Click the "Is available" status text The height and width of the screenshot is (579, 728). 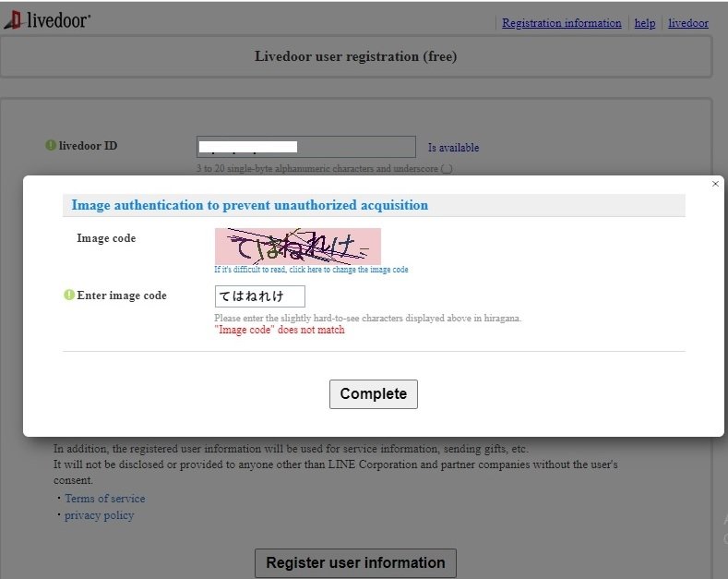(x=453, y=148)
